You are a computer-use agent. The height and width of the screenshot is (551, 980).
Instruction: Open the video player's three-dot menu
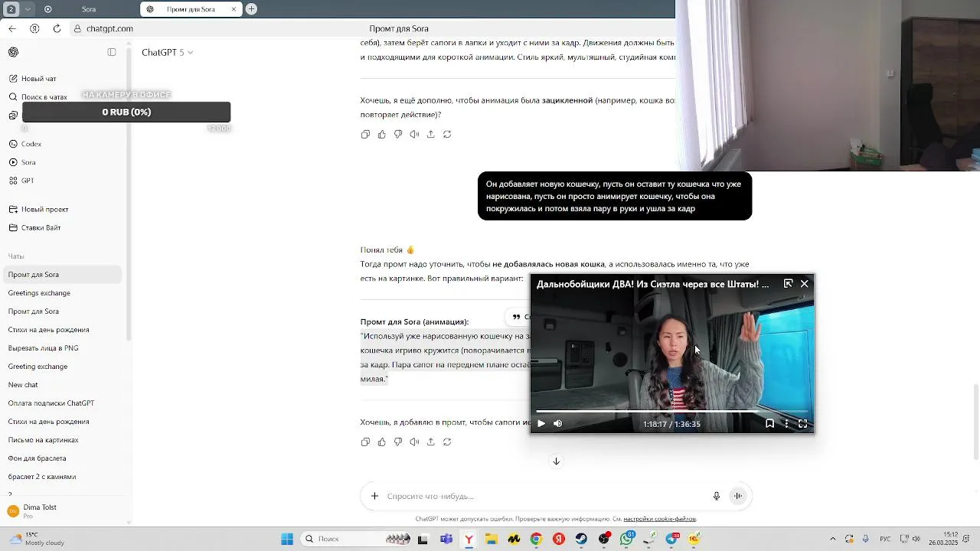[x=786, y=423]
